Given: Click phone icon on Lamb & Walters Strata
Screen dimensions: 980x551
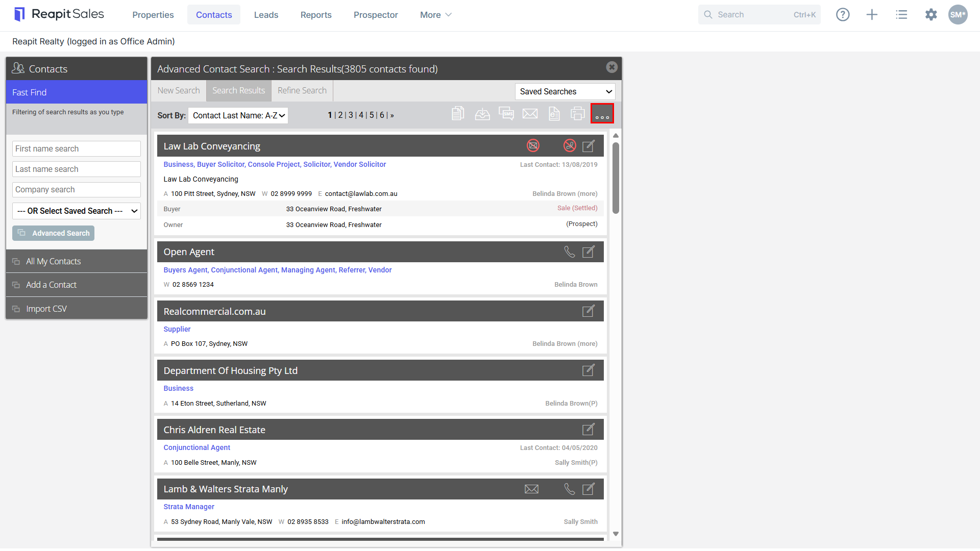Looking at the screenshot, I should [x=570, y=489].
